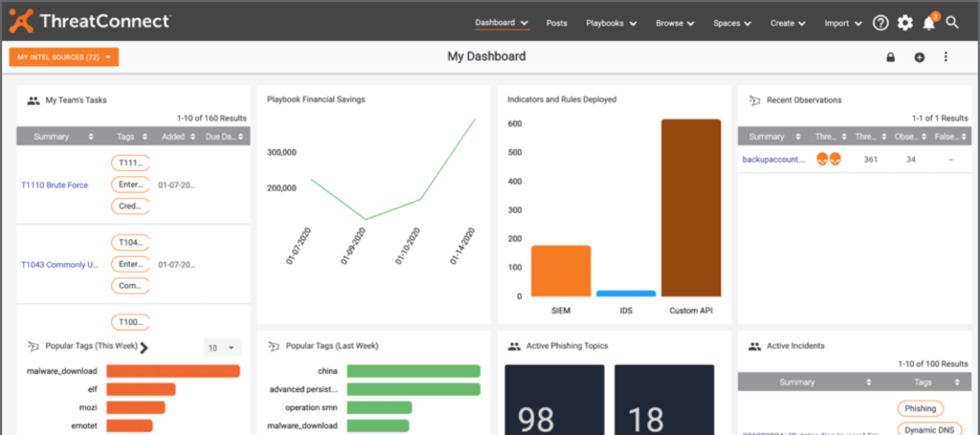Click the search magnifier icon
This screenshot has width=980, height=435.
952,23
